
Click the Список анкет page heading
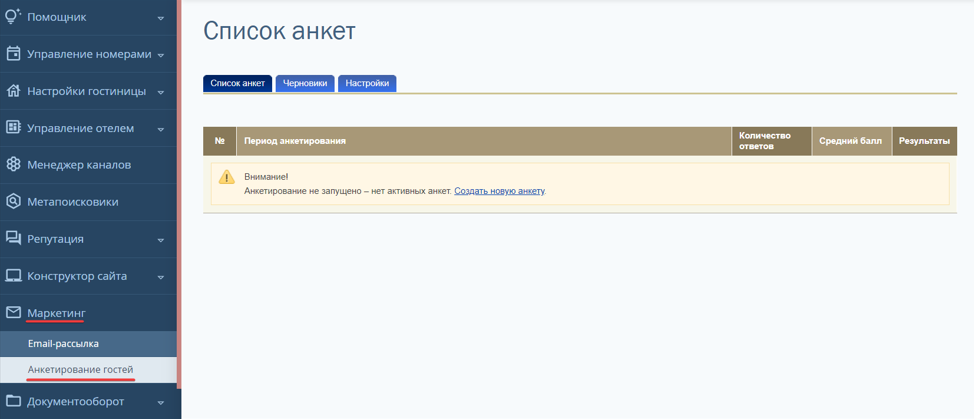pos(280,31)
